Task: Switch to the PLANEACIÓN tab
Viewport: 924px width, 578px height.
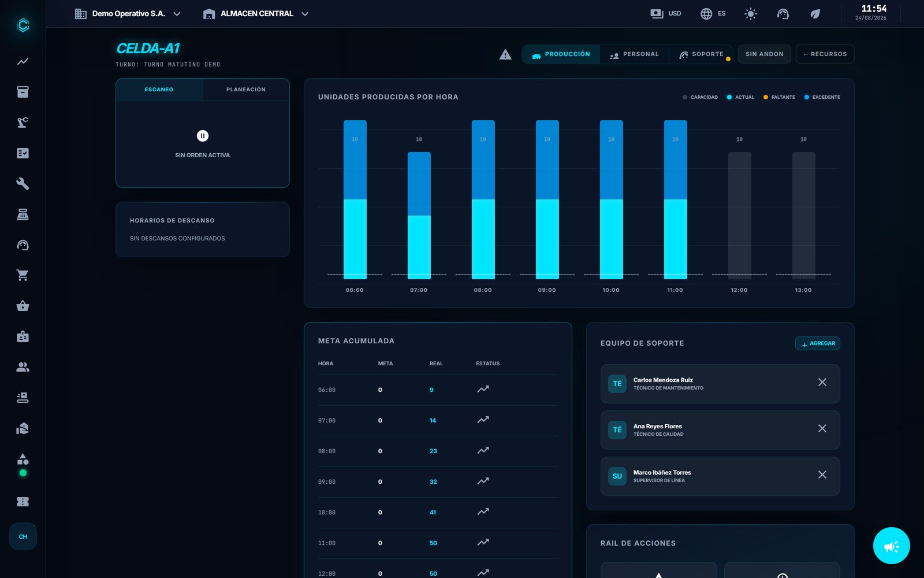Action: point(246,90)
